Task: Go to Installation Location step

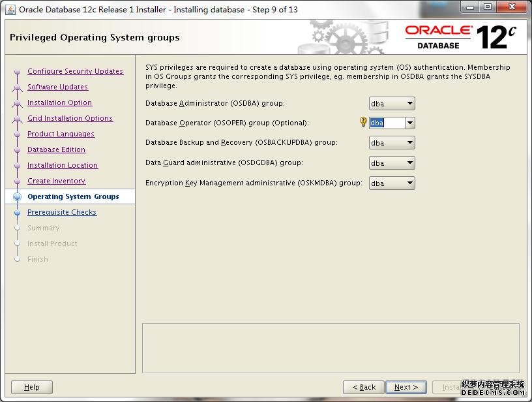Action: pos(63,165)
